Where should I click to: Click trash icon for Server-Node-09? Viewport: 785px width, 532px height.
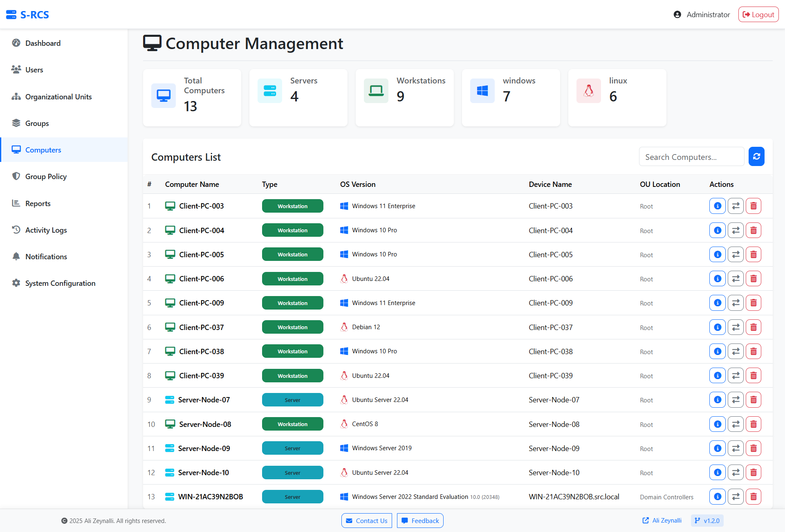point(753,448)
